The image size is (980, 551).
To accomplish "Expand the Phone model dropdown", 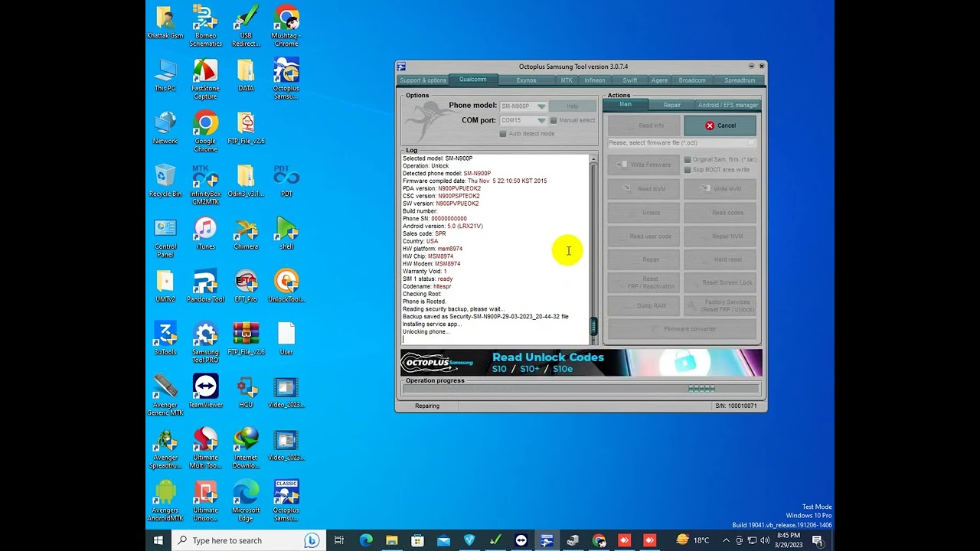I will tap(541, 106).
